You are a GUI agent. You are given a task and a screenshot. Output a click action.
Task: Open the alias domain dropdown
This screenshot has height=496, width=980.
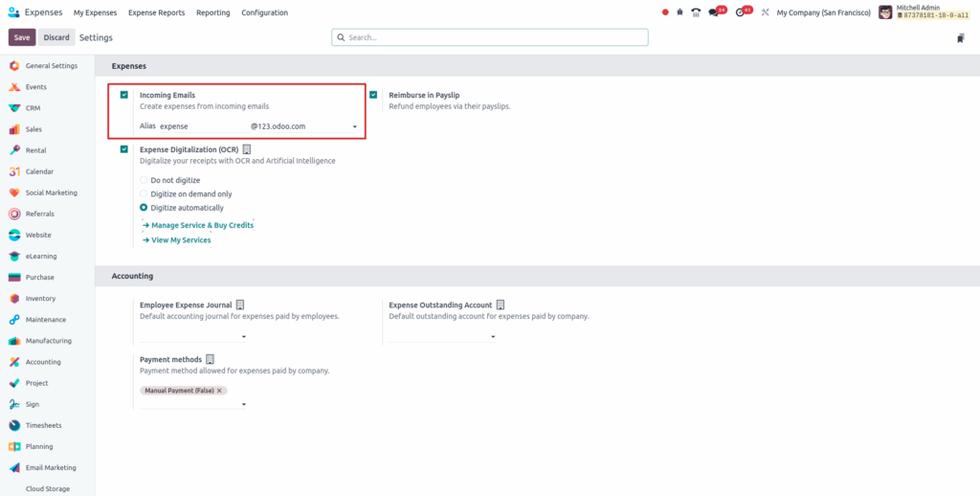tap(354, 126)
